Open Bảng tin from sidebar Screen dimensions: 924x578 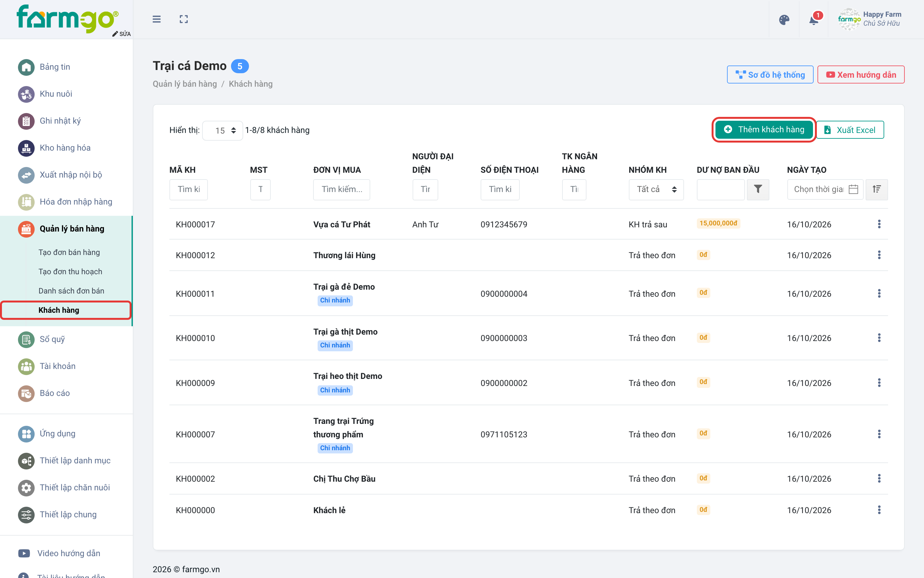[55, 67]
